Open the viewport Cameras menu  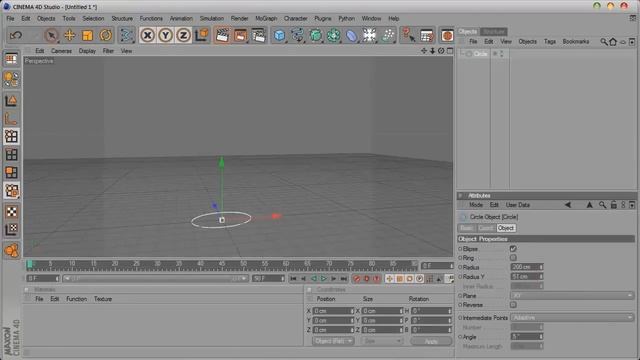[x=61, y=51]
